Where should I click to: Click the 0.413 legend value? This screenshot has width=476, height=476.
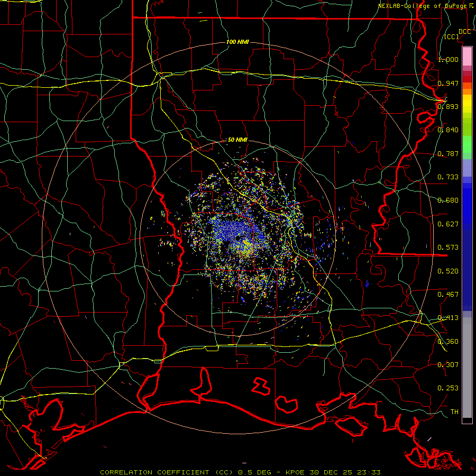coord(448,318)
